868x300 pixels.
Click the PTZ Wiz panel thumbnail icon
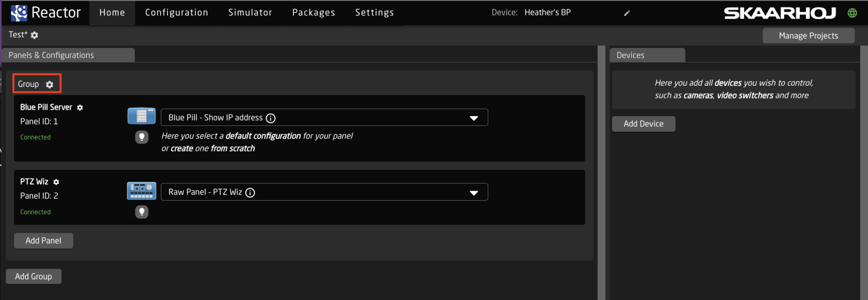[x=142, y=191]
